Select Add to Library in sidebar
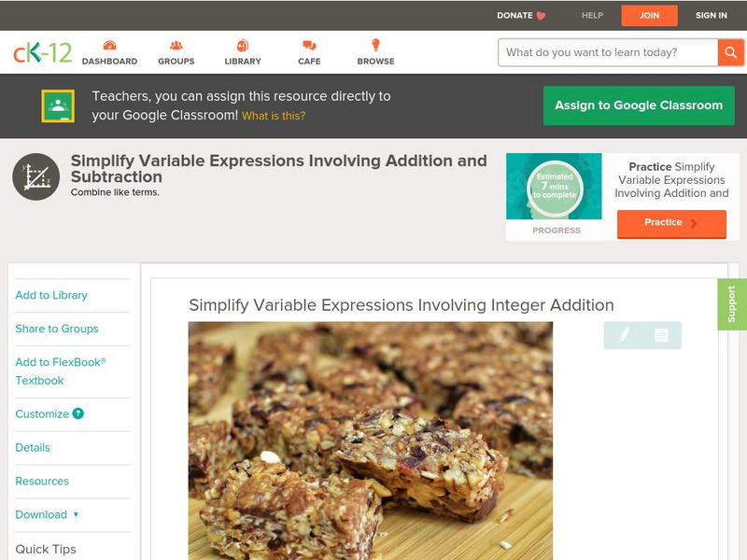 (51, 295)
